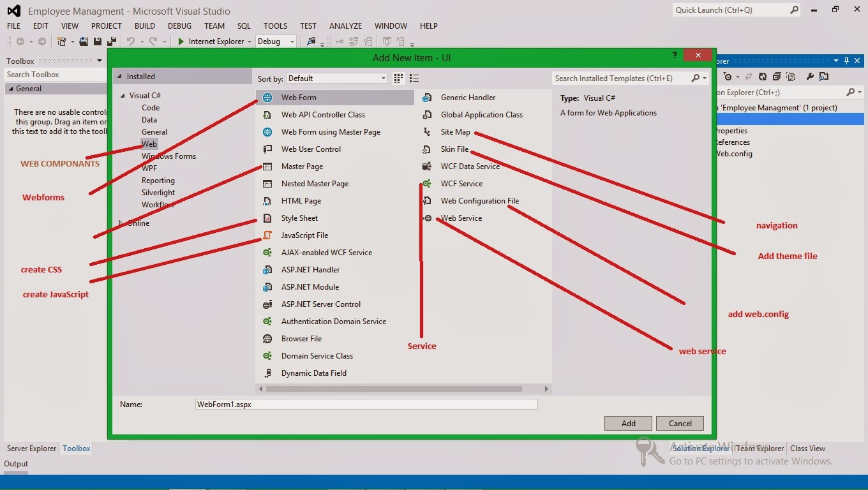Click the Cancel button
This screenshot has height=490, width=868.
tap(679, 423)
